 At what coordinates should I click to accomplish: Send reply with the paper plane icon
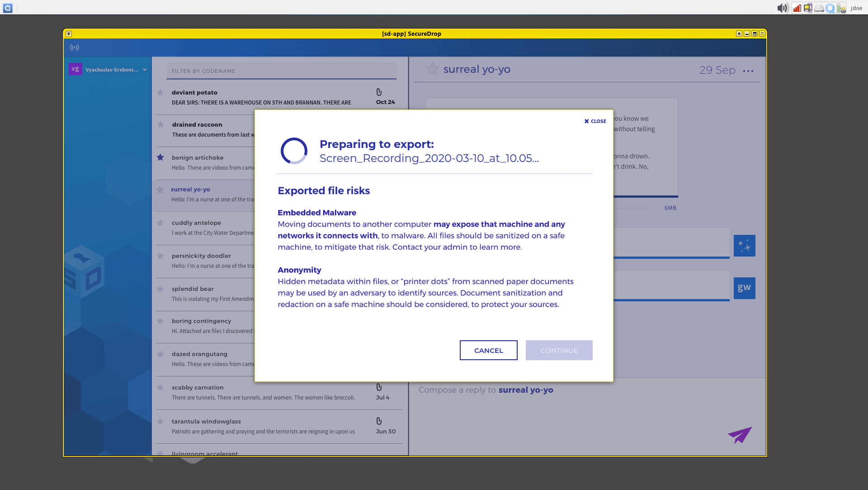pos(740,435)
